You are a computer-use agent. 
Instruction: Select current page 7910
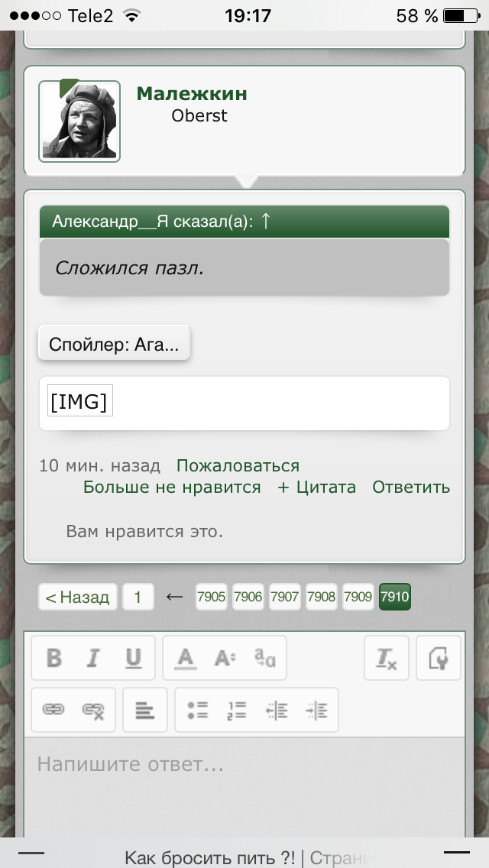pos(395,597)
